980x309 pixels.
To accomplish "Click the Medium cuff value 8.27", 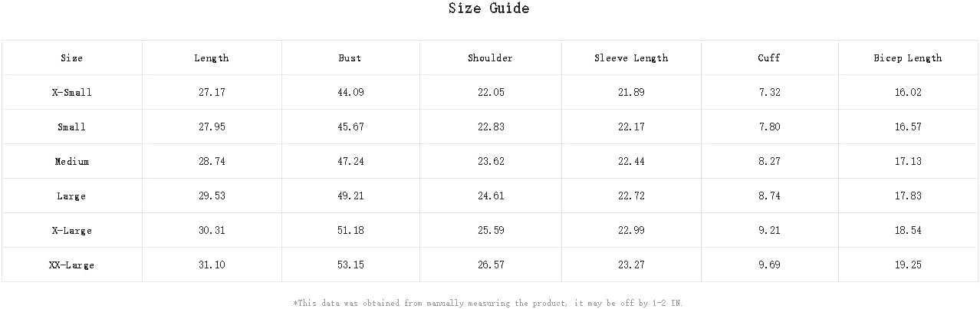I will tap(769, 162).
